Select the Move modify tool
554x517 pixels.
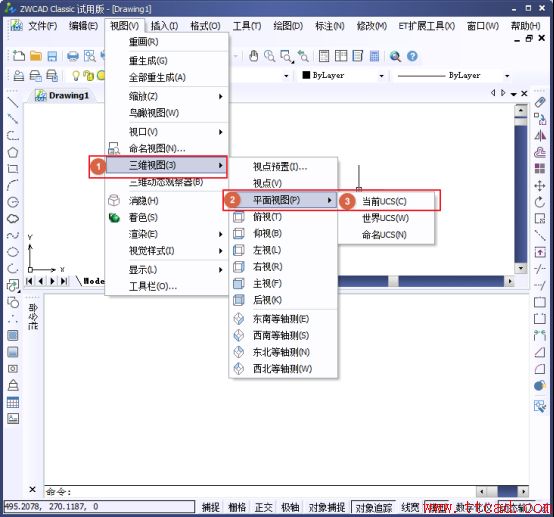[x=540, y=186]
